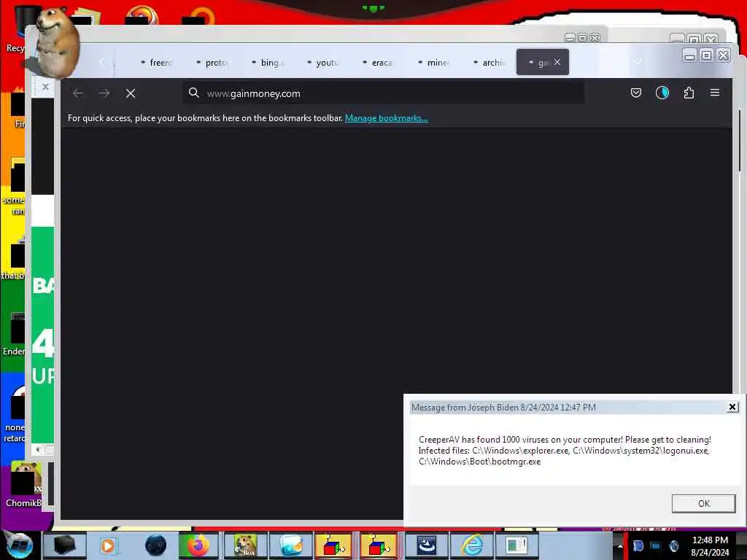747x560 pixels.
Task: Switch to the archiv tab
Action: (x=489, y=63)
